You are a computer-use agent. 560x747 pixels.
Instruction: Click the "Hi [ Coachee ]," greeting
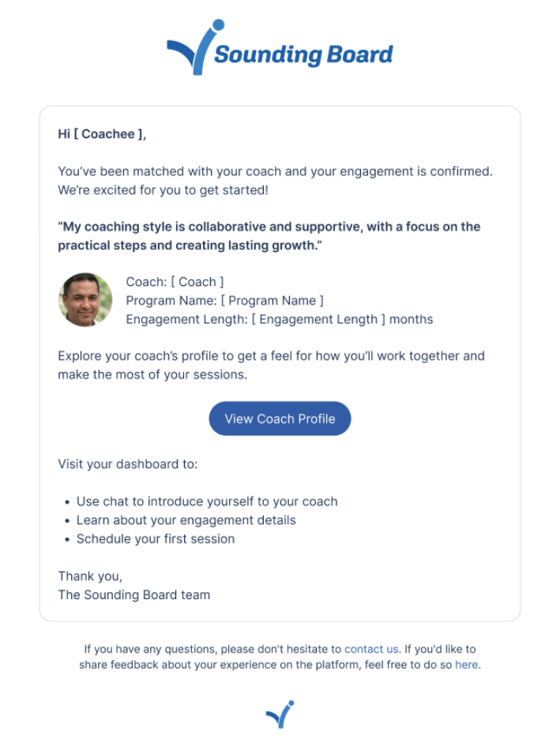[102, 134]
